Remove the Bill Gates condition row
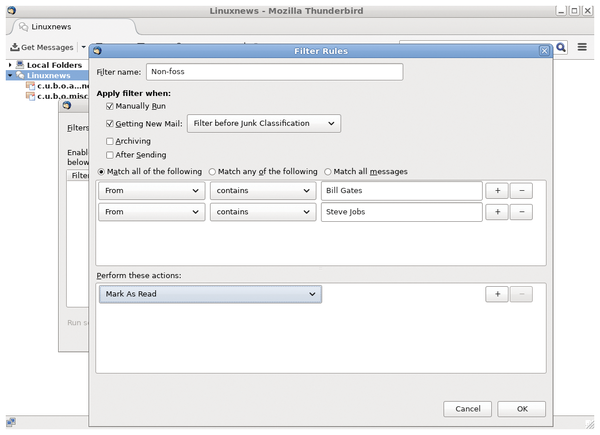600x435 pixels. point(521,190)
